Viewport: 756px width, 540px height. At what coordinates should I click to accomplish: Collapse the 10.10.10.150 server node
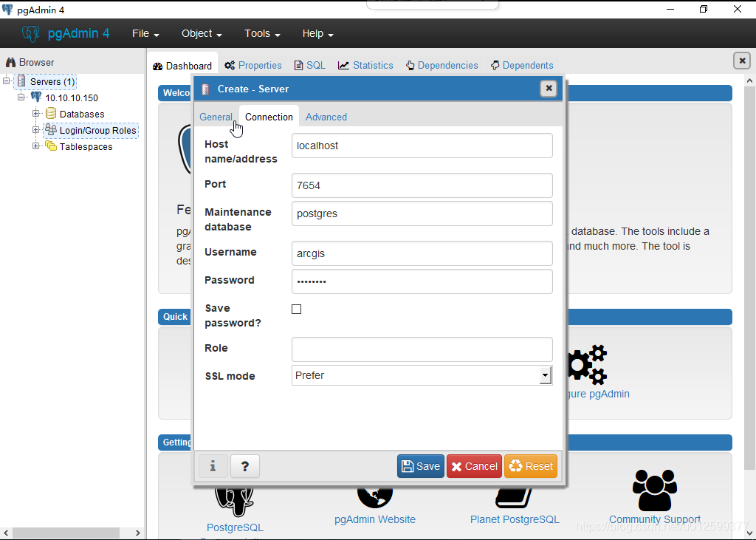(x=21, y=97)
